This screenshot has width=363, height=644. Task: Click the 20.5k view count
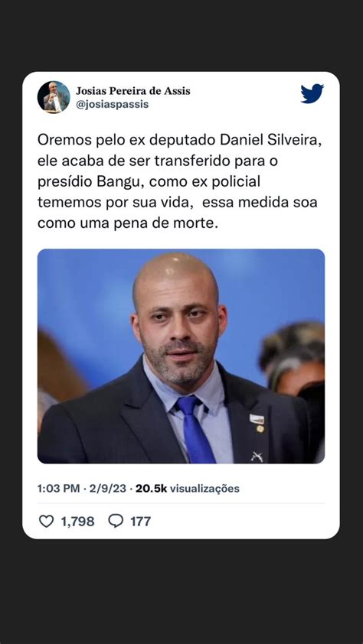[151, 488]
